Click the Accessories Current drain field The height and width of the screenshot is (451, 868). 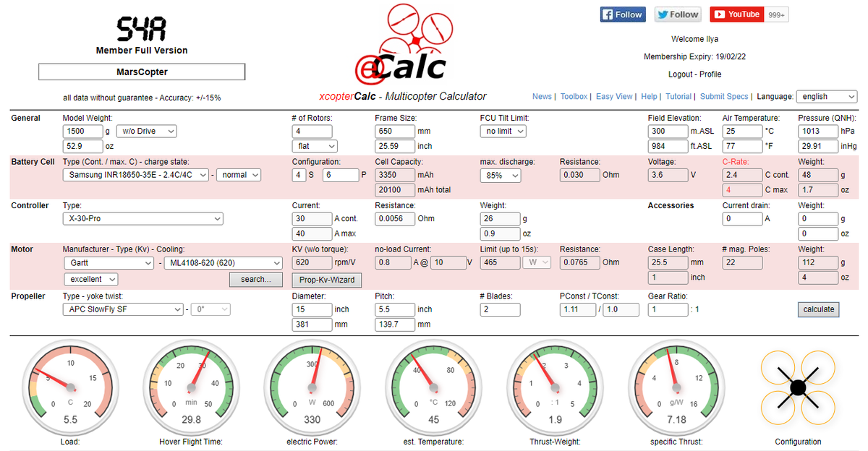click(x=742, y=219)
